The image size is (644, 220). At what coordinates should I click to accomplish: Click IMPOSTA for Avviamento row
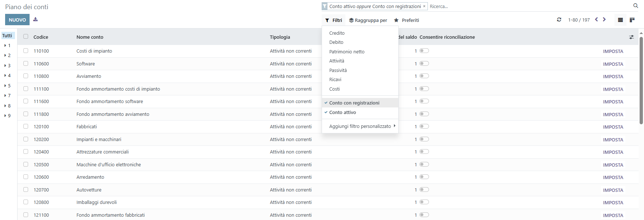coord(613,77)
